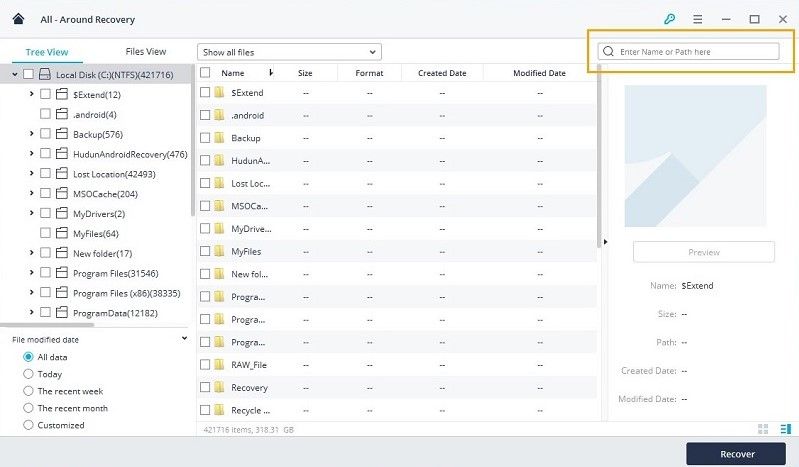Collapse the File modified date section

tap(184, 339)
